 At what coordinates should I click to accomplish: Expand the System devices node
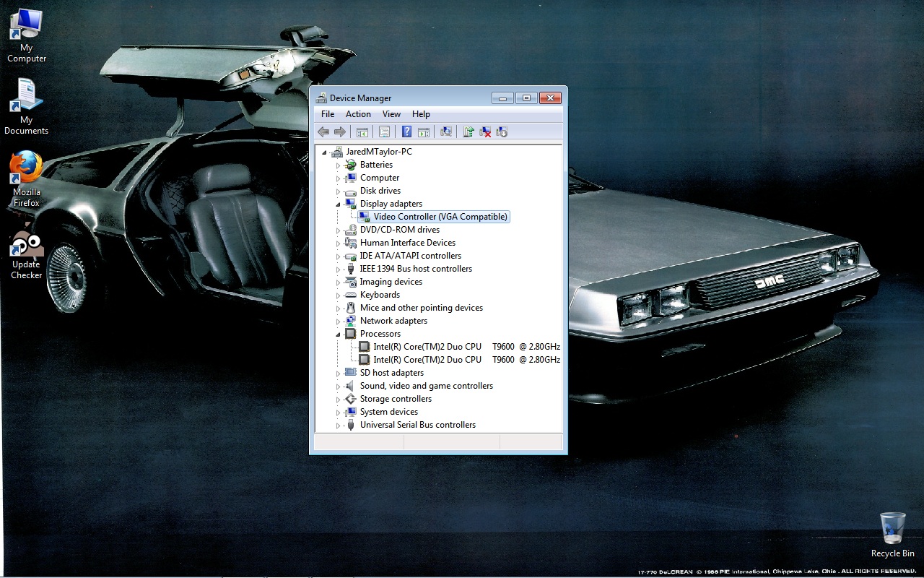338,413
